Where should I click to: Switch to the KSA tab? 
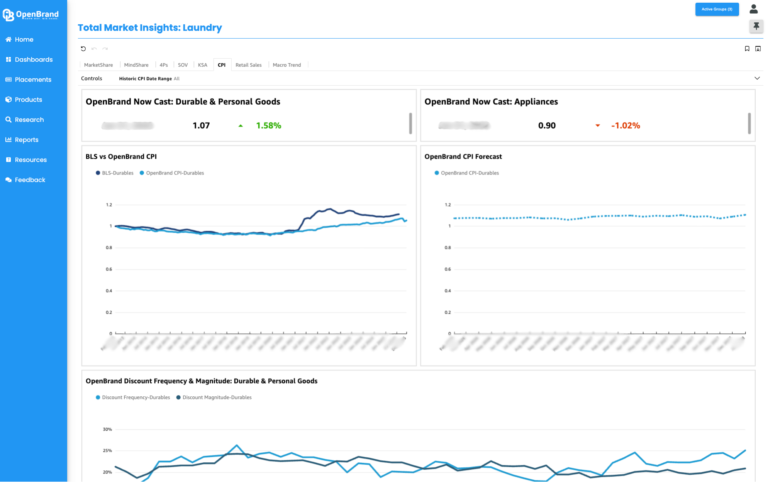point(202,65)
